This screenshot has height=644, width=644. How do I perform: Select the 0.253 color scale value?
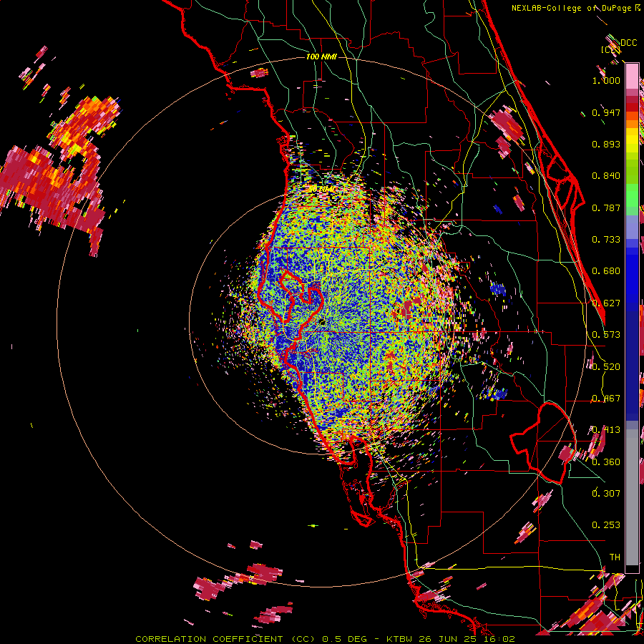pyautogui.click(x=606, y=525)
